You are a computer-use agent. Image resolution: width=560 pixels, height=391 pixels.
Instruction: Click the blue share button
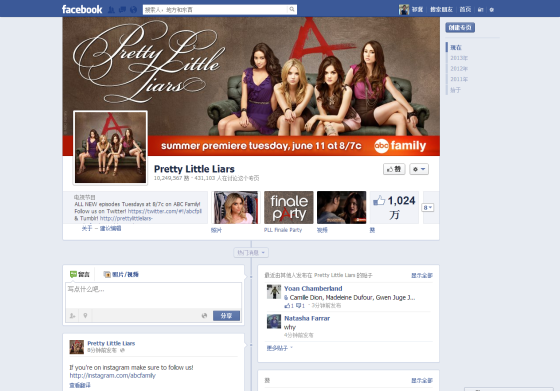click(226, 316)
